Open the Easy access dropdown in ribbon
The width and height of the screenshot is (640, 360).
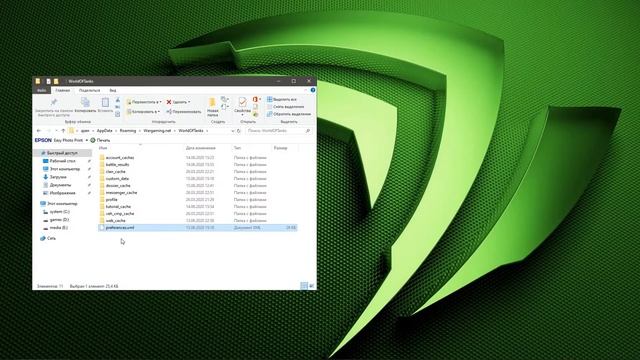pyautogui.click(x=224, y=107)
